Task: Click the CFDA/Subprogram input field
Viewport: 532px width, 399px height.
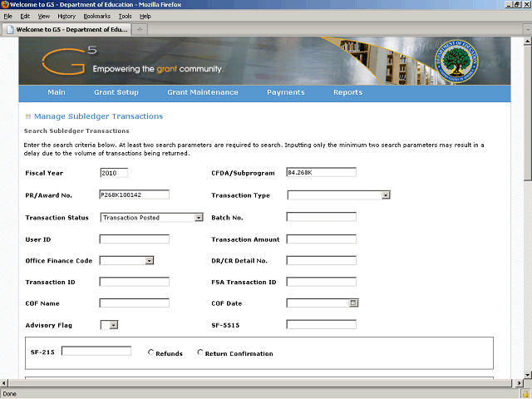Action: click(322, 172)
